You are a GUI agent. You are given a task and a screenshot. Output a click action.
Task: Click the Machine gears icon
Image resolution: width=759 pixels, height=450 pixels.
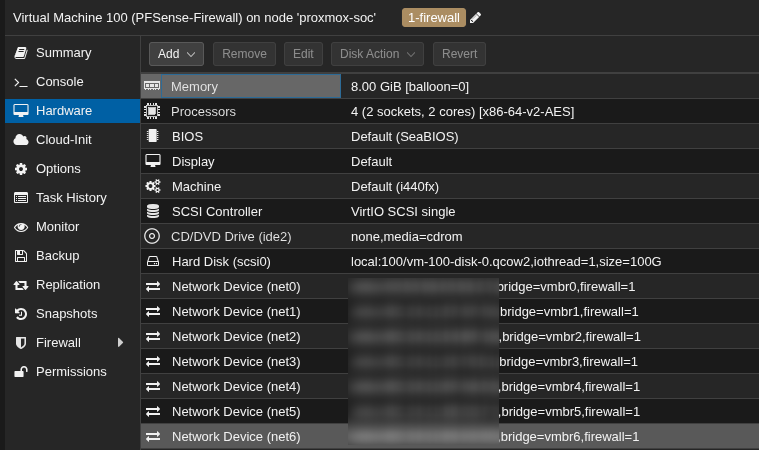point(152,186)
